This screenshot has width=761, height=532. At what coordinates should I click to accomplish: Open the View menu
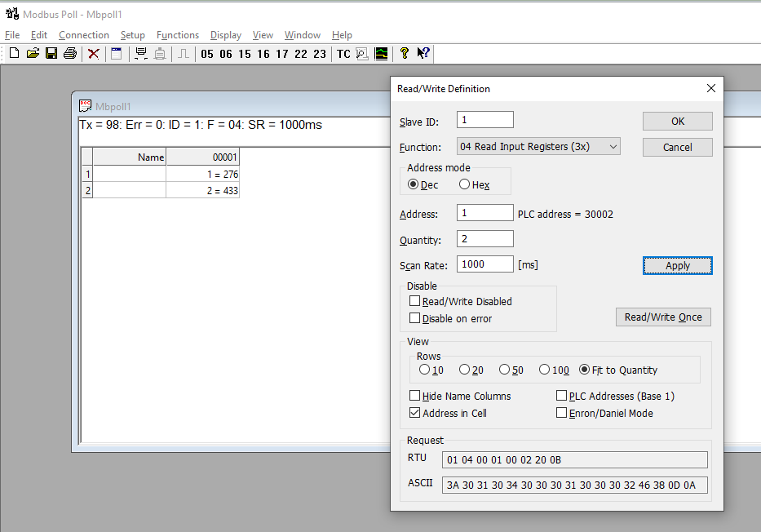click(x=263, y=35)
